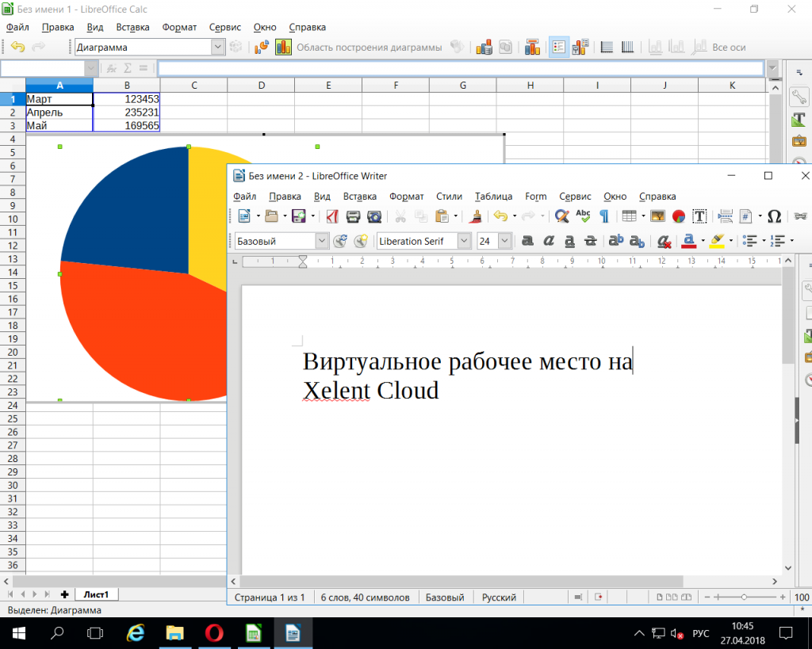Click the Special Character omega icon

click(x=774, y=216)
